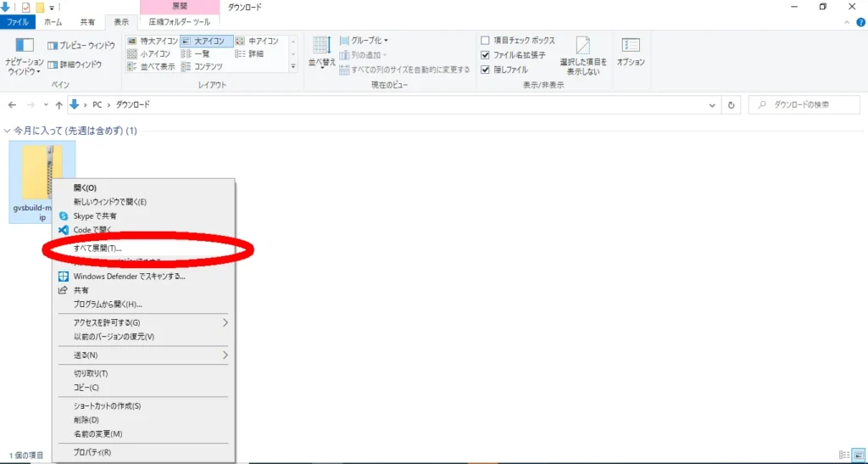
Task: Switch to the ホーム ribbon tab
Action: coord(53,22)
